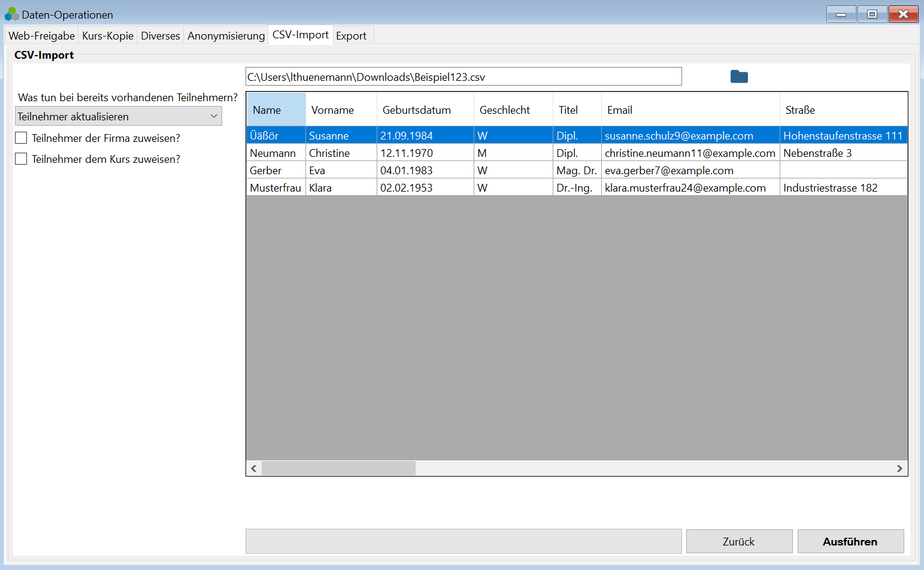Click the Email column header
Screen dimensions: 924x570
(x=690, y=110)
